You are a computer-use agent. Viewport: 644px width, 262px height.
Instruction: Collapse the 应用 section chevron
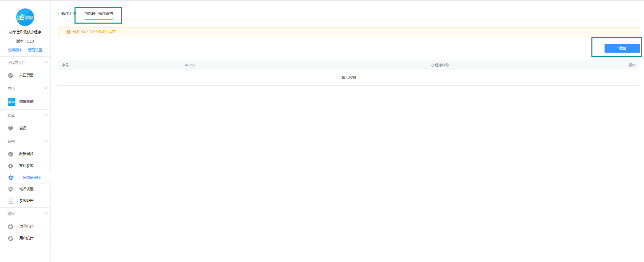coord(46,88)
